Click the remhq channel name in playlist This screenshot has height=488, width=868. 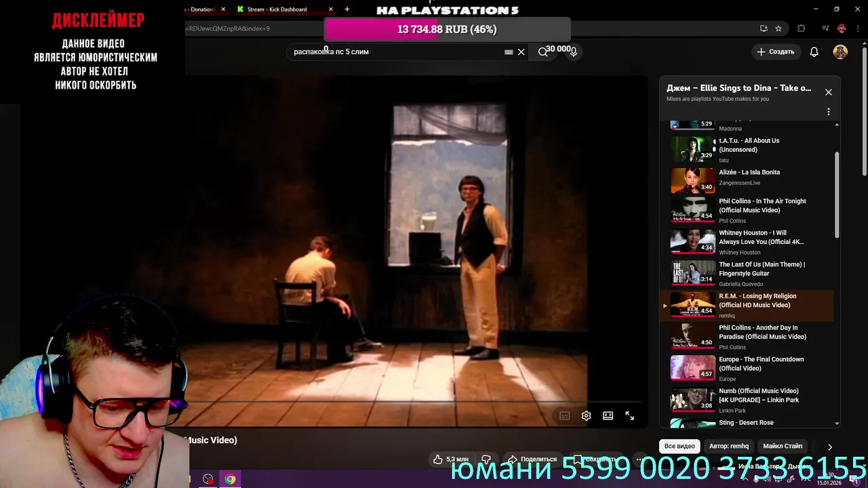click(726, 316)
